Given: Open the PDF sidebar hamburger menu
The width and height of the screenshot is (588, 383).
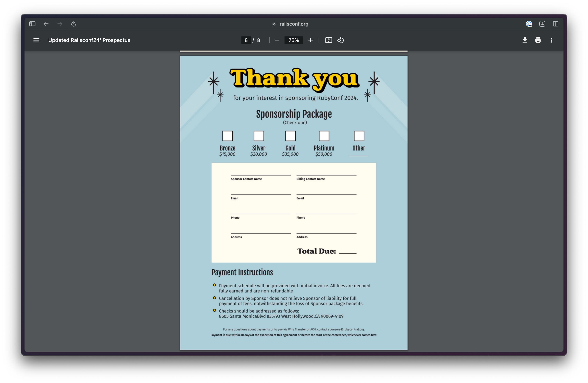Looking at the screenshot, I should click(x=36, y=40).
